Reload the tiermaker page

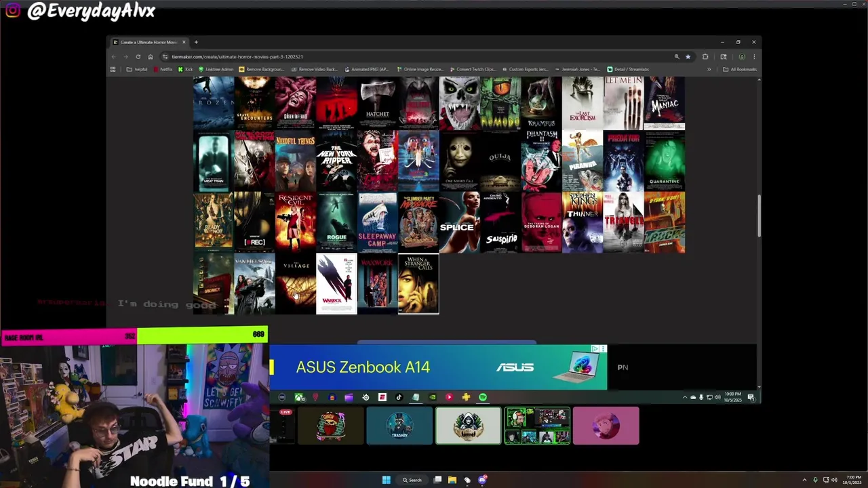click(138, 57)
